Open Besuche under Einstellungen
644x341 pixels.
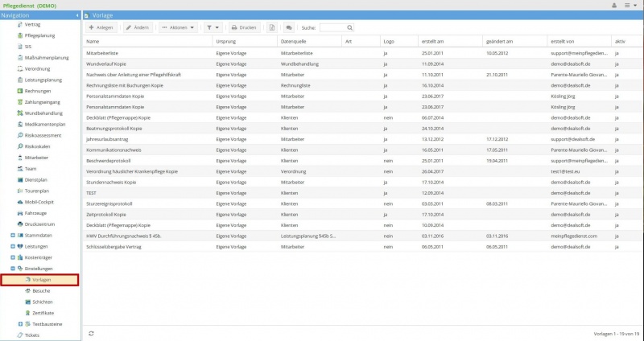(41, 291)
